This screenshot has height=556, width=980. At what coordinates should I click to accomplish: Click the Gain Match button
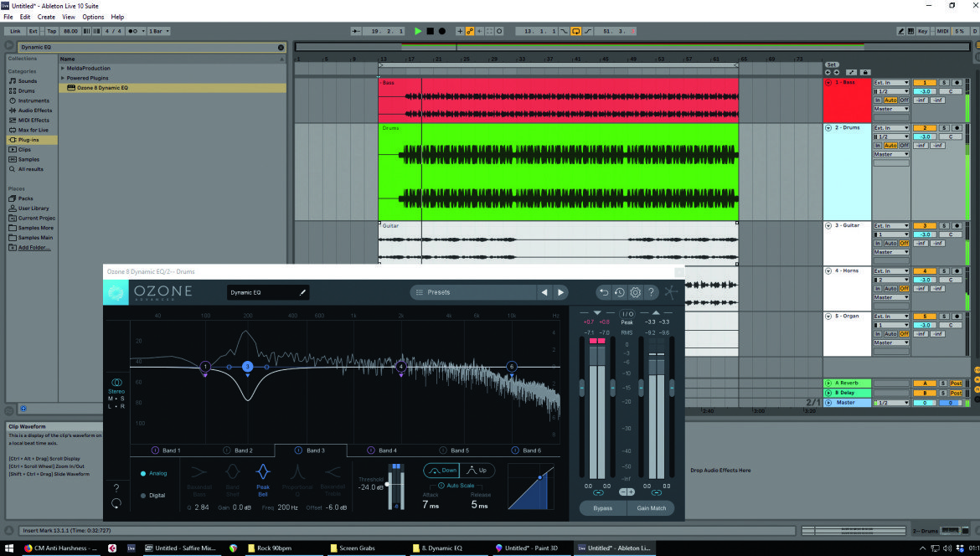pyautogui.click(x=652, y=508)
